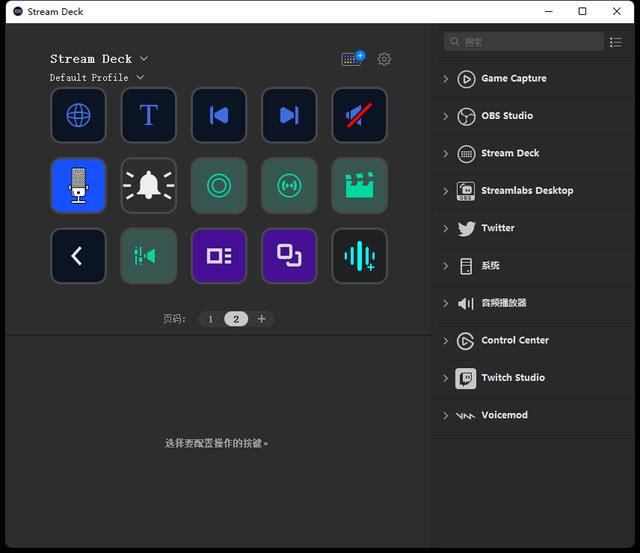The width and height of the screenshot is (640, 553).
Task: Click the Streamlabs Desktop icon
Action: coord(466,191)
